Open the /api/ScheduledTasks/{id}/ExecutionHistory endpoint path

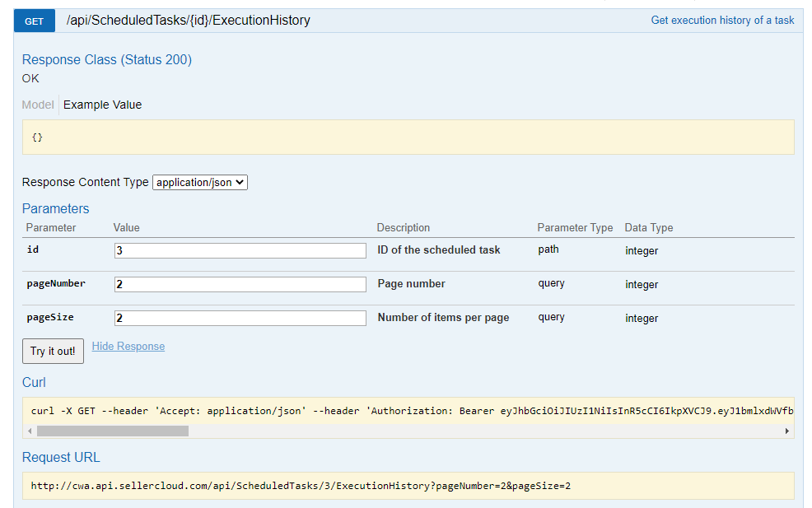pyautogui.click(x=188, y=21)
